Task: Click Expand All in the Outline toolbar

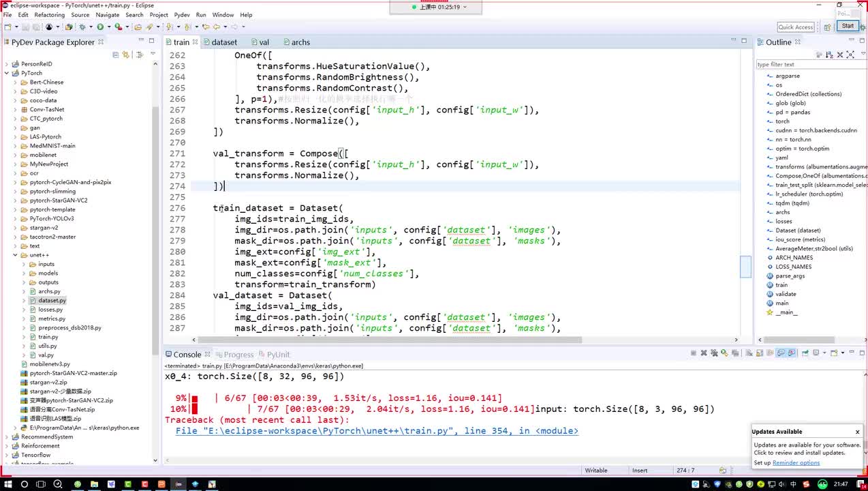Action: (x=850, y=55)
